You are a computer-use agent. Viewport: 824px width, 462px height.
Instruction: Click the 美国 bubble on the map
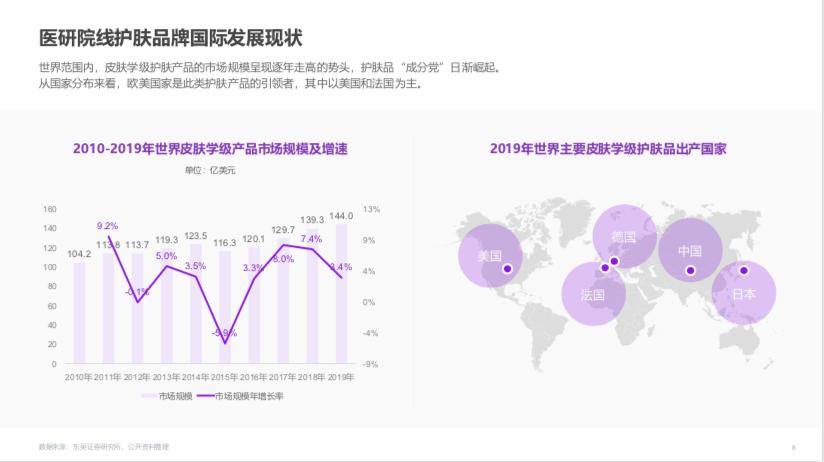[x=490, y=256]
